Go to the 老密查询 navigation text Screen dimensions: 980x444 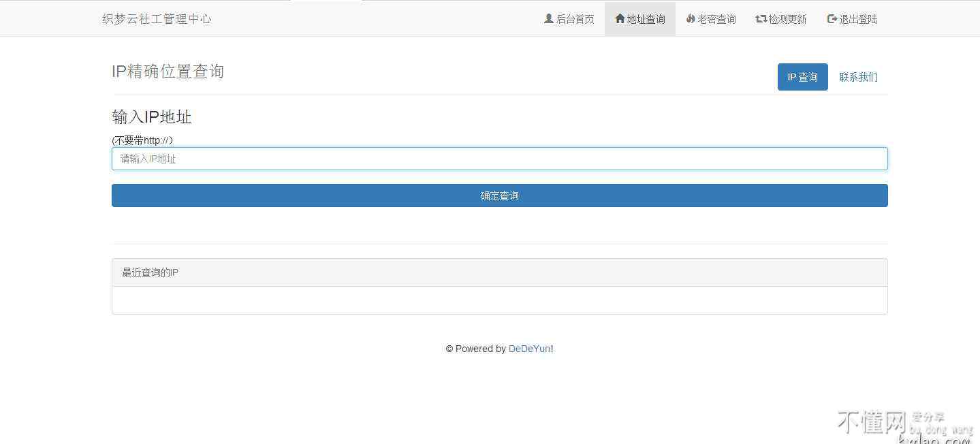point(716,19)
